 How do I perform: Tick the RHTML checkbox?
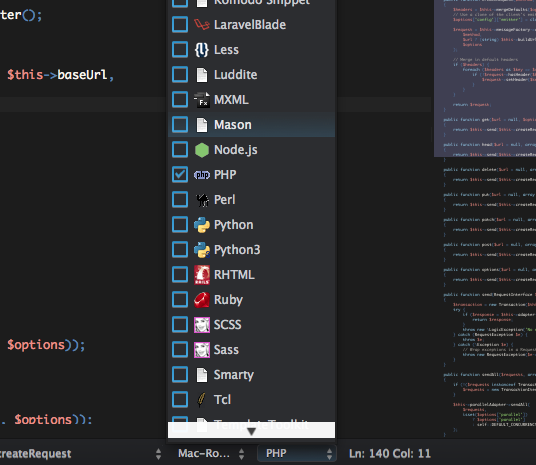[180, 275]
